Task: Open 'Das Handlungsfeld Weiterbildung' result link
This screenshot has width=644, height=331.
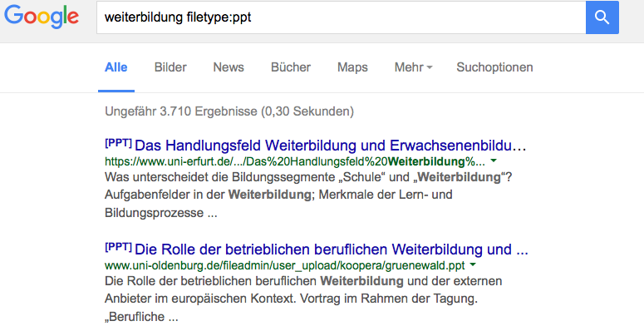Action: pyautogui.click(x=330, y=146)
